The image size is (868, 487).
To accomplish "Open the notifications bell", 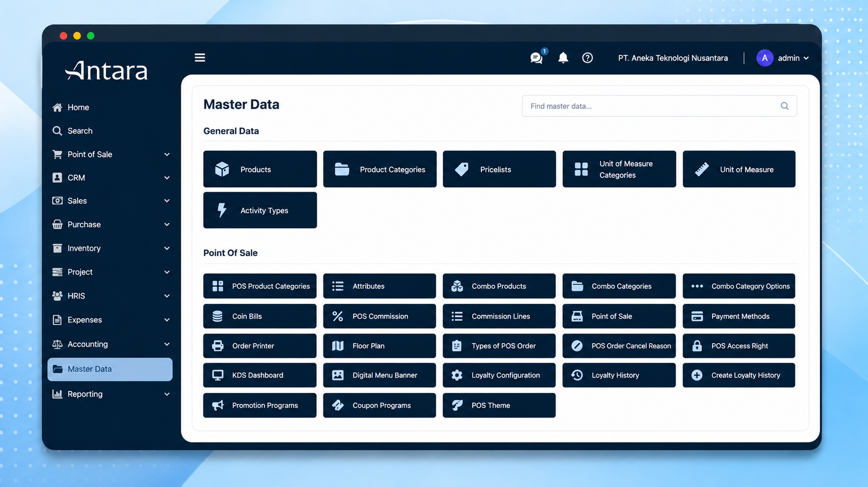I will (x=563, y=58).
